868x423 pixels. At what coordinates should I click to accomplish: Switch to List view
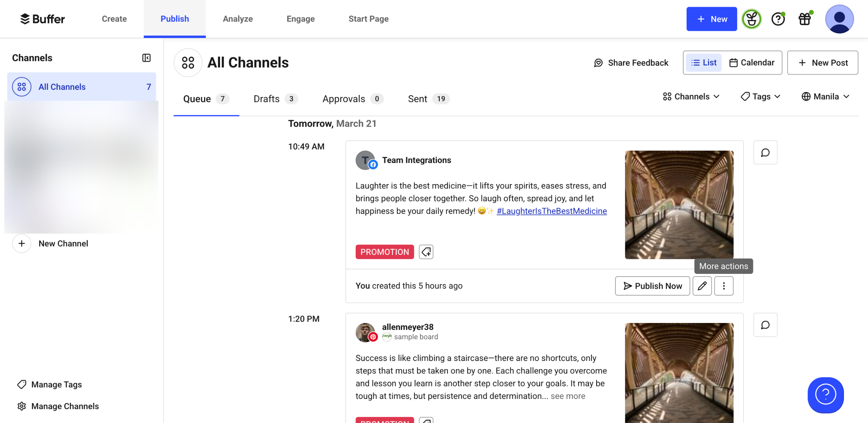704,63
